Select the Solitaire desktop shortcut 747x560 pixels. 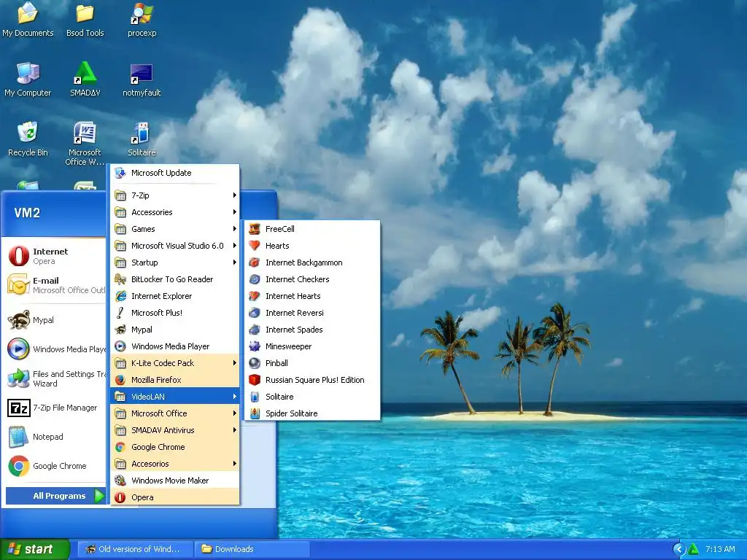(x=142, y=139)
